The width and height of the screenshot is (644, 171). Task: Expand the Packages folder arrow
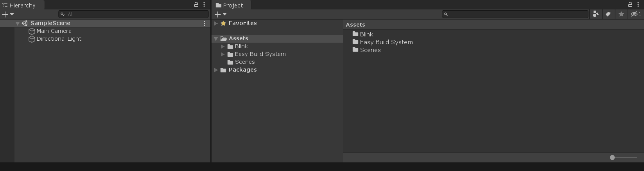pos(216,70)
